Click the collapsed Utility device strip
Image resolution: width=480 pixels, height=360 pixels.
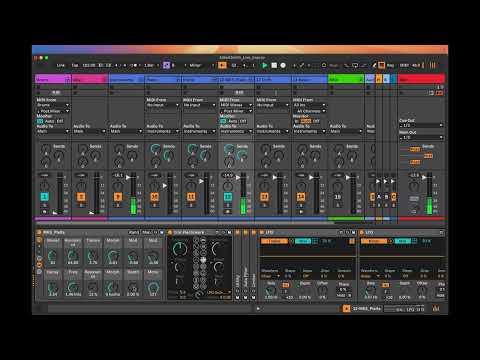(238, 265)
